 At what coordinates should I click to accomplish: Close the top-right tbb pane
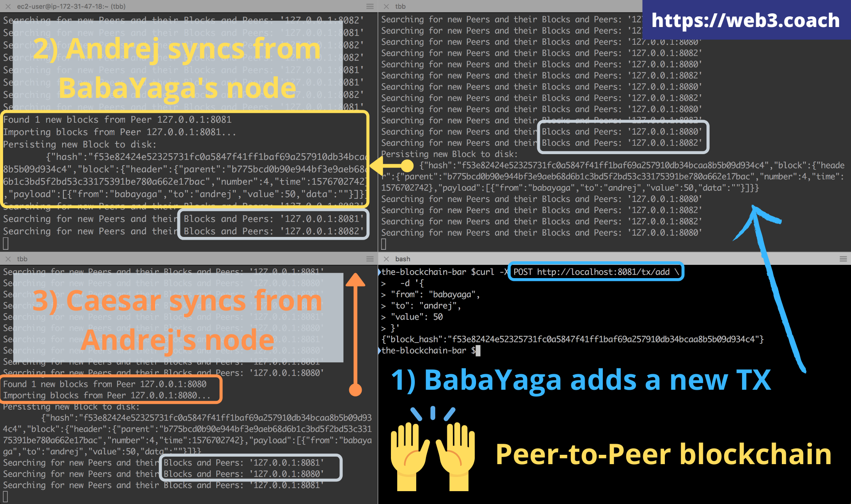386,6
